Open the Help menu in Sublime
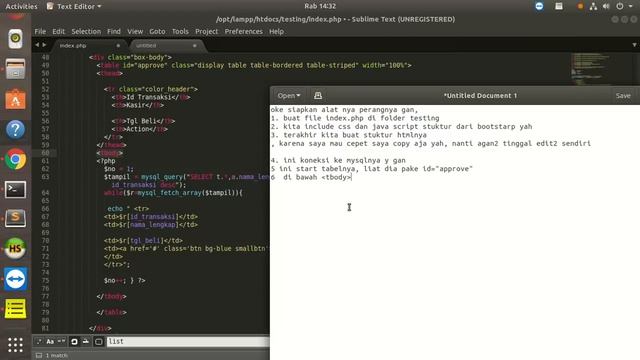 click(276, 31)
